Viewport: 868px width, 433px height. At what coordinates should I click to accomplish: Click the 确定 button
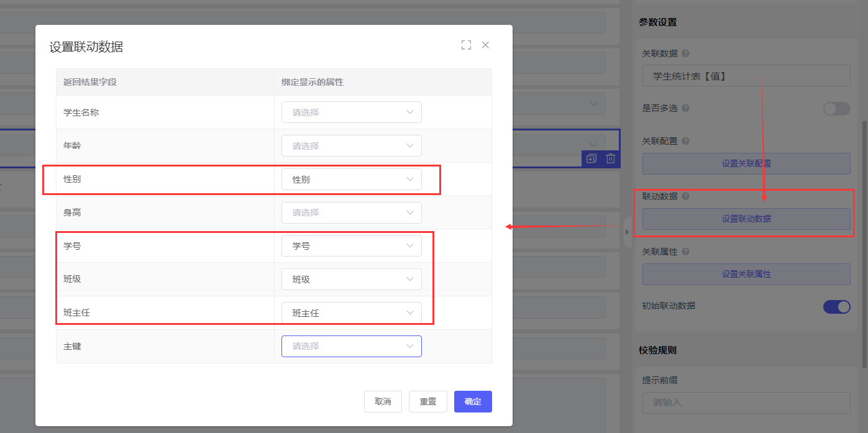473,401
